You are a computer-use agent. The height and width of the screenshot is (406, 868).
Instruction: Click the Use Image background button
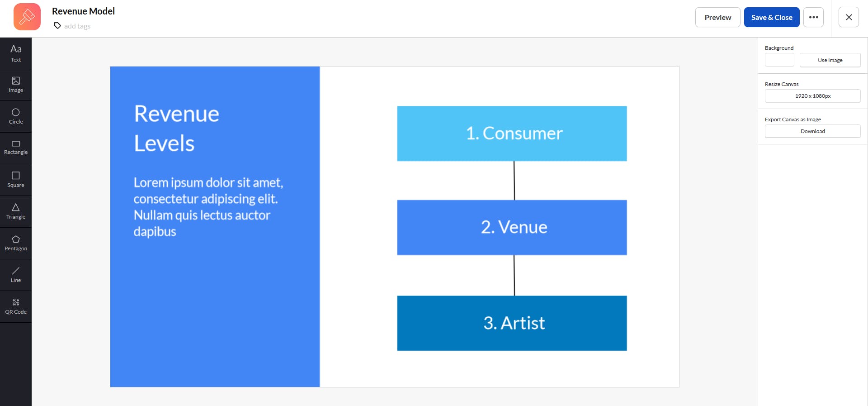[830, 60]
